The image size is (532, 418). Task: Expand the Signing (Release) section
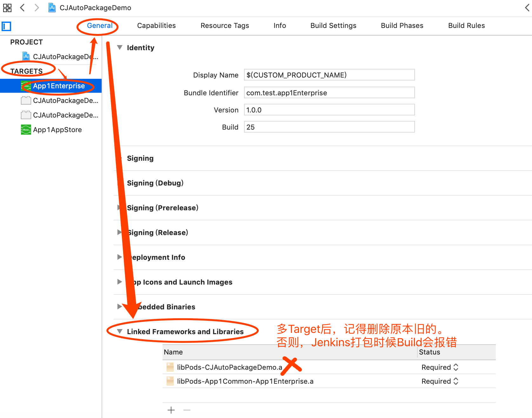point(119,232)
